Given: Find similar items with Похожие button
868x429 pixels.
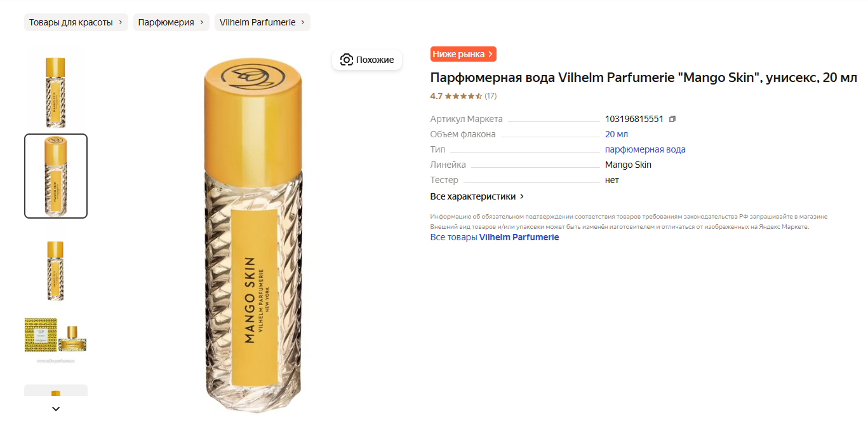Looking at the screenshot, I should pyautogui.click(x=367, y=60).
